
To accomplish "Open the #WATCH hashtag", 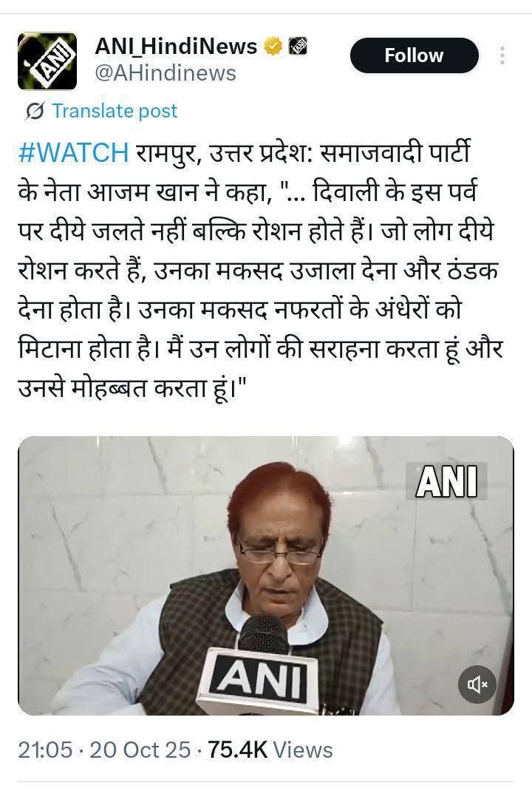I will [x=74, y=152].
